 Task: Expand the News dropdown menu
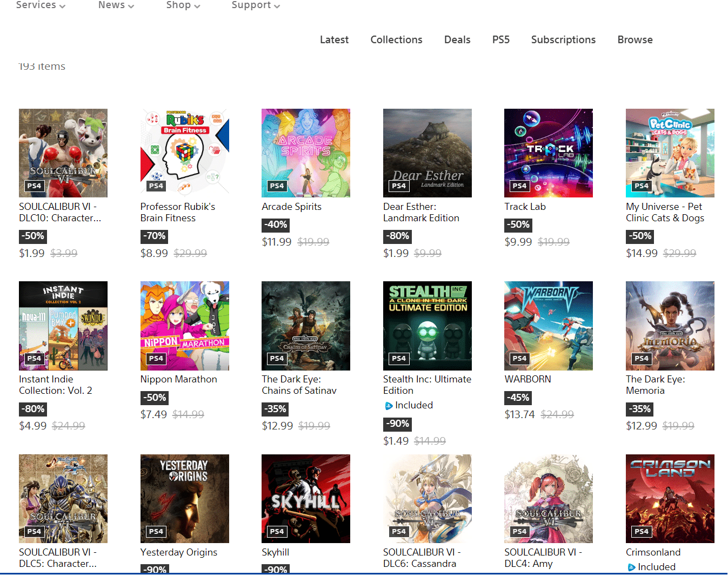(116, 5)
